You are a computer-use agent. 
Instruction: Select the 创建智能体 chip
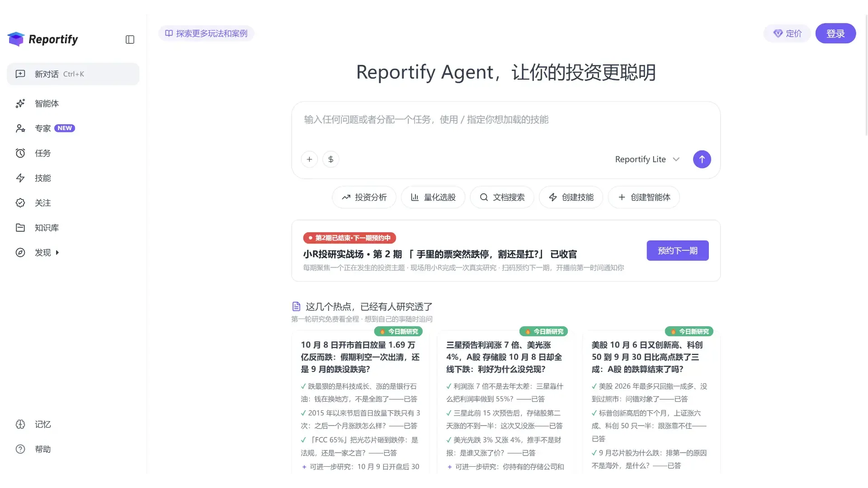click(644, 197)
